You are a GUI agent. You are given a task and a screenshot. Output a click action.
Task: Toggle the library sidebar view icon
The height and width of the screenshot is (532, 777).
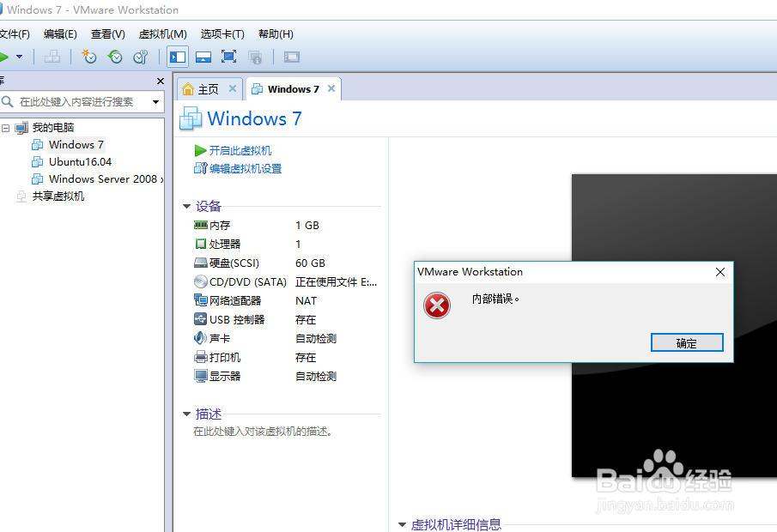[178, 57]
